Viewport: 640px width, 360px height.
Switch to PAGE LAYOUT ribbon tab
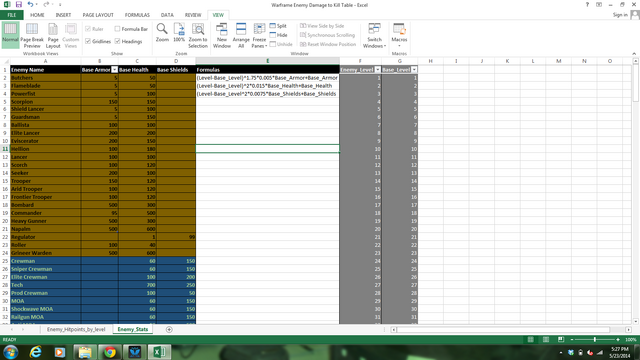click(x=98, y=15)
